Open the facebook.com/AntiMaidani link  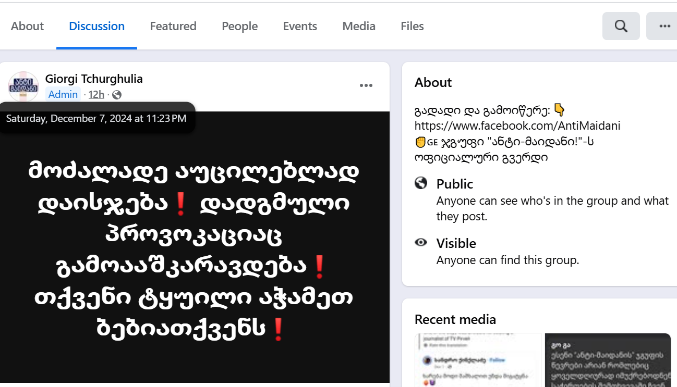pyautogui.click(x=517, y=126)
